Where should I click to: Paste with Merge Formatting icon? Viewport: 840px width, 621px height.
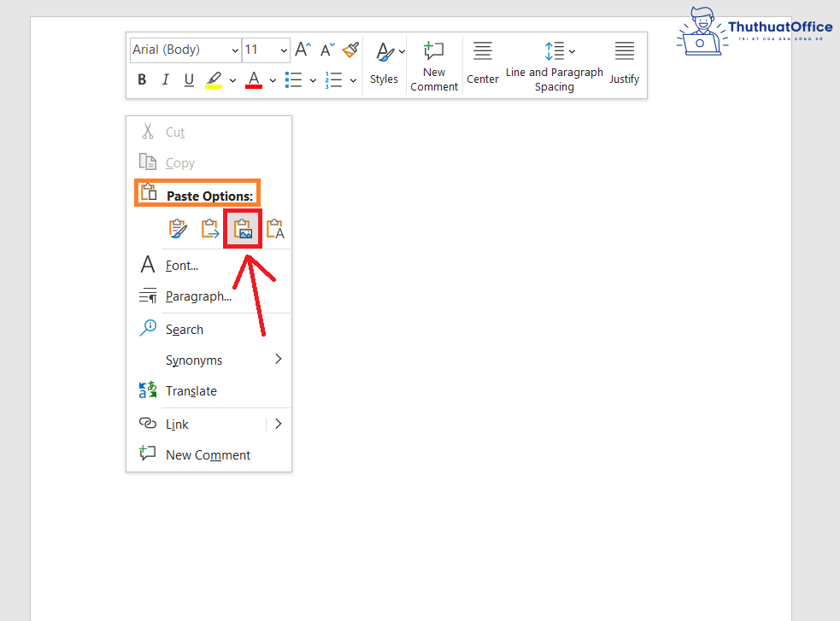coord(210,229)
